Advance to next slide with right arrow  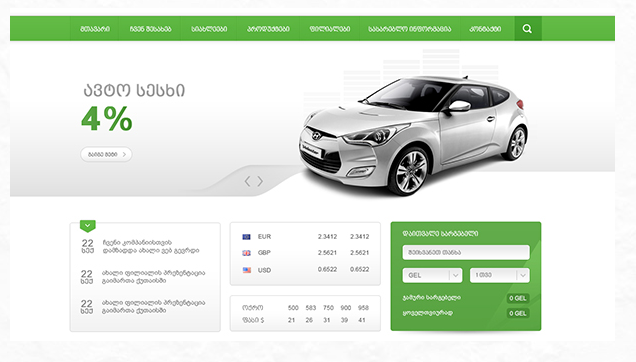(x=260, y=181)
